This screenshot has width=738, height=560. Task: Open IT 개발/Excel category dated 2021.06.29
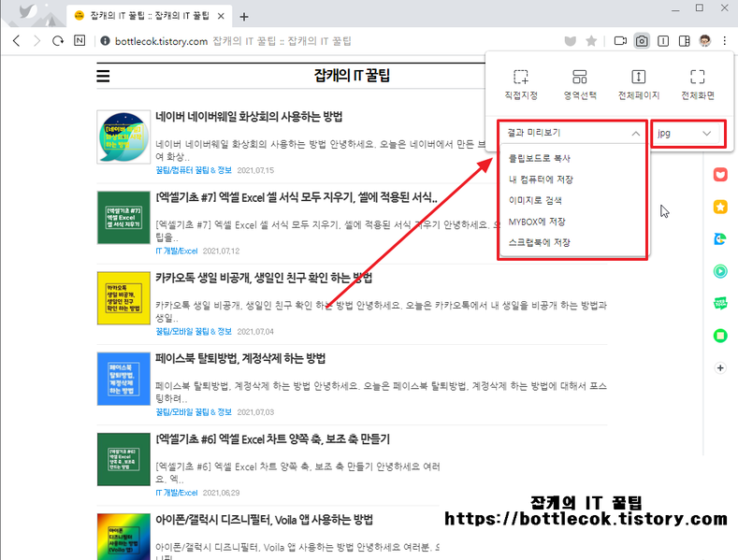(x=177, y=493)
